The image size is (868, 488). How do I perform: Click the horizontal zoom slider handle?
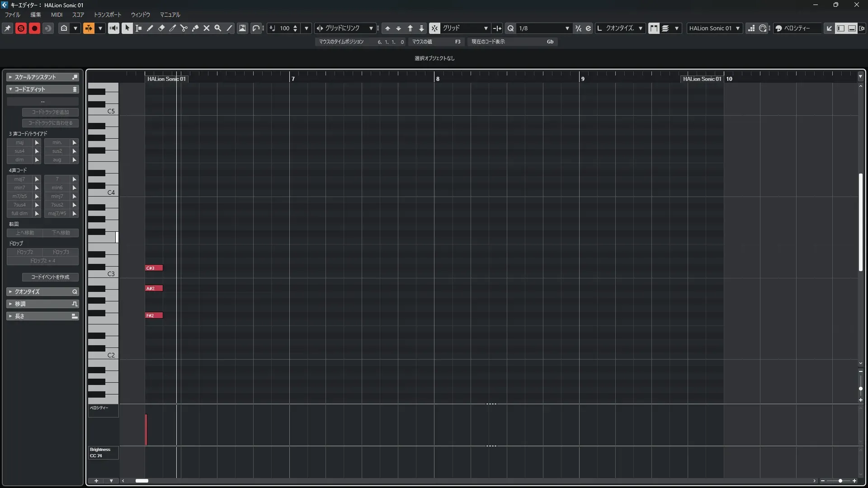(840, 481)
